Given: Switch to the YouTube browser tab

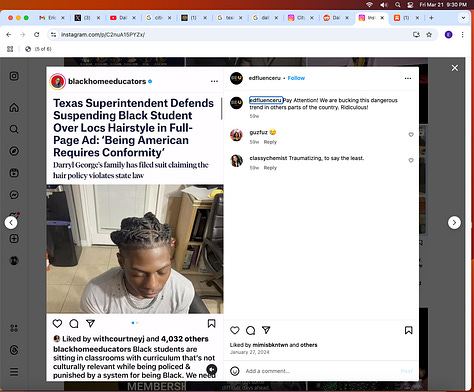Looking at the screenshot, I should [123, 18].
